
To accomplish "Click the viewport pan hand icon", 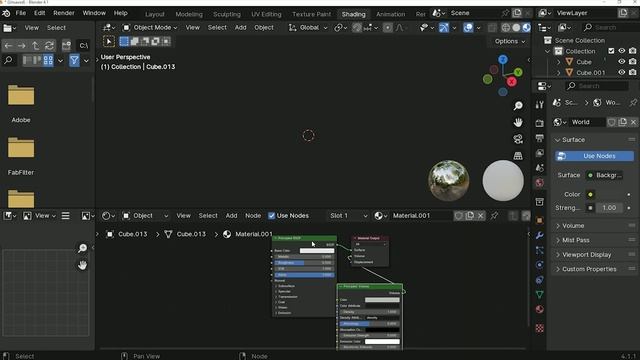I will click(518, 122).
